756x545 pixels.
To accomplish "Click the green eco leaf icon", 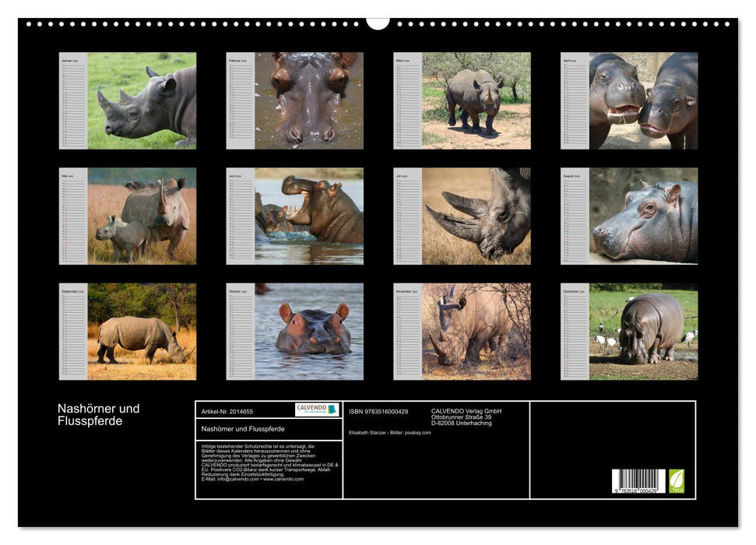I will tap(677, 481).
